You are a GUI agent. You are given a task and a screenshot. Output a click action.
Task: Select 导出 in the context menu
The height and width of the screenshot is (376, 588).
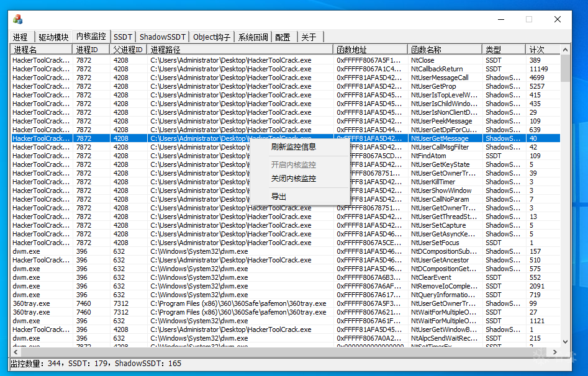[x=279, y=197]
